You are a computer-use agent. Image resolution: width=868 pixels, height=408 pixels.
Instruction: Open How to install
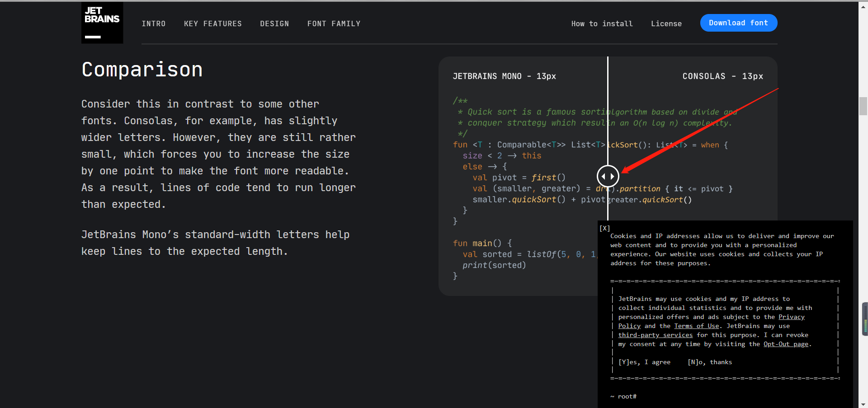tap(602, 23)
